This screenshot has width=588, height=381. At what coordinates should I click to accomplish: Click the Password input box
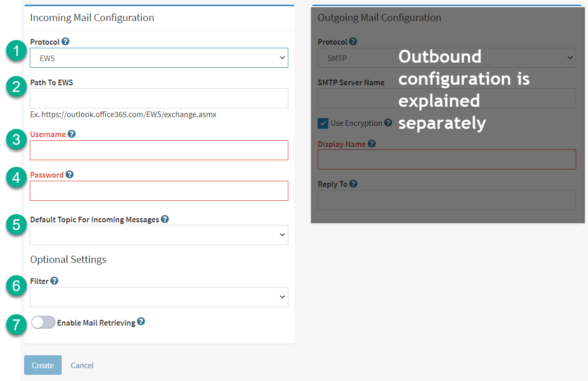(x=159, y=190)
